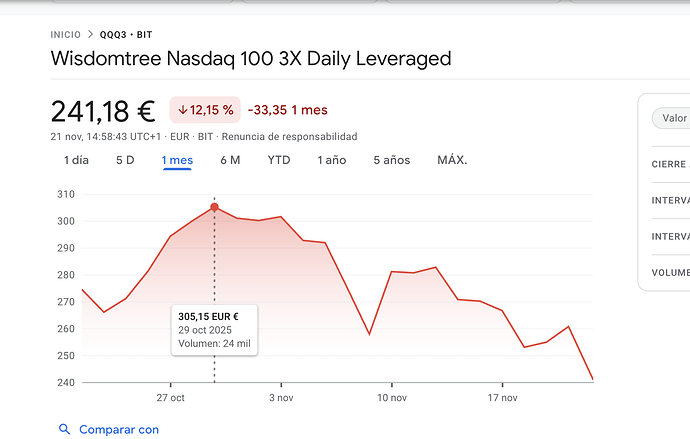Image resolution: width=690 pixels, height=439 pixels.
Task: Show the 6 M chart range
Action: [x=230, y=160]
